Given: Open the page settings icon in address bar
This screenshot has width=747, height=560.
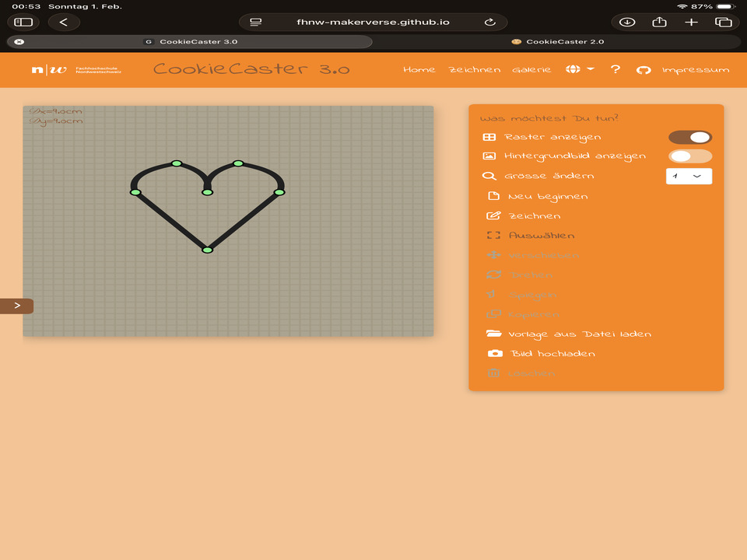Looking at the screenshot, I should [256, 22].
